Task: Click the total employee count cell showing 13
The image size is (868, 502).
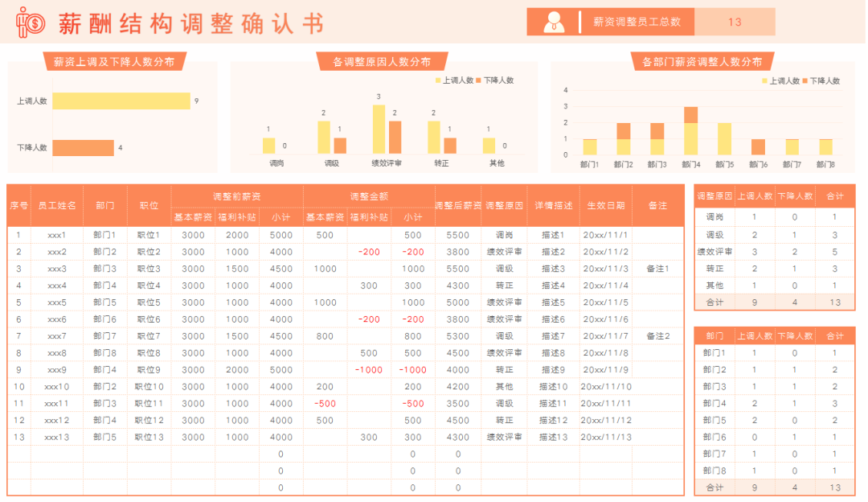Action: pyautogui.click(x=735, y=23)
